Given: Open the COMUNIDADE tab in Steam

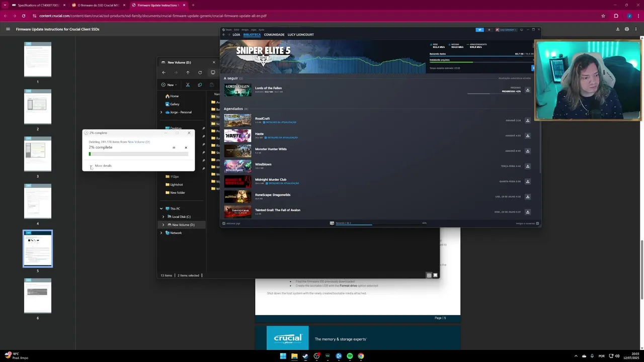Looking at the screenshot, I should 274,35.
